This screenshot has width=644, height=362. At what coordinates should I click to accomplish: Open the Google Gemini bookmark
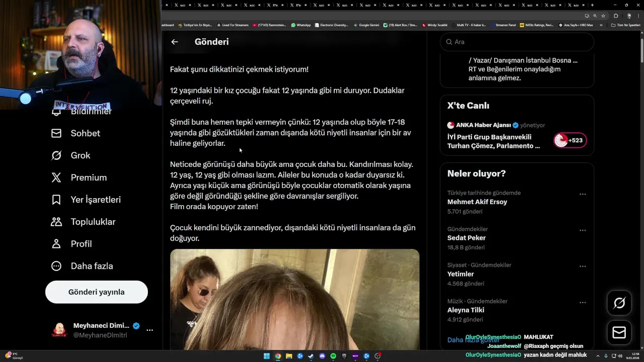[366, 25]
